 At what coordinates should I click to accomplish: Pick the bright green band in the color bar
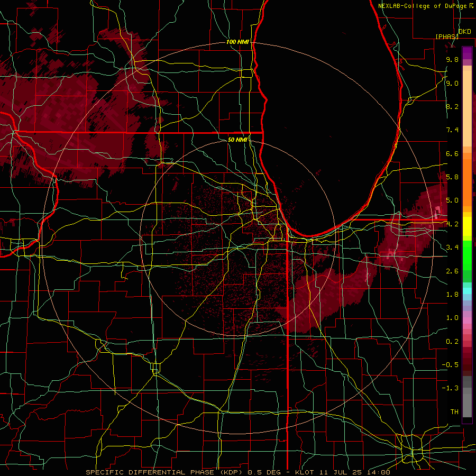pyautogui.click(x=467, y=255)
